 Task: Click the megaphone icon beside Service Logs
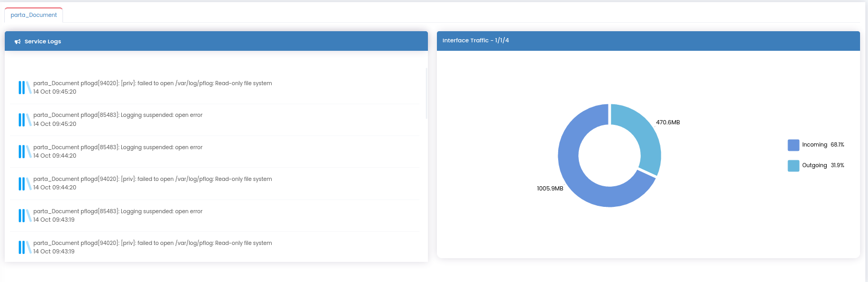[17, 42]
